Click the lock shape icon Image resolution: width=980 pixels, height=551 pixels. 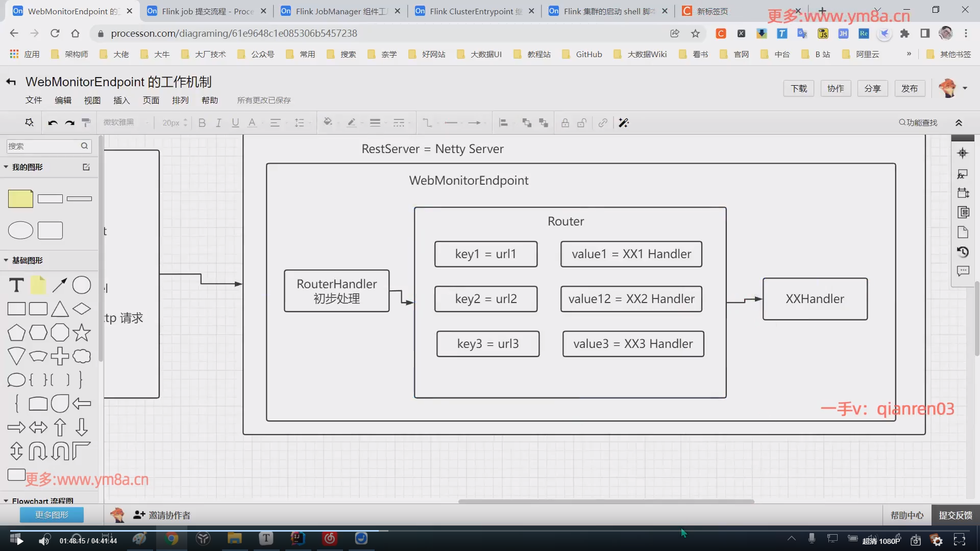(565, 123)
